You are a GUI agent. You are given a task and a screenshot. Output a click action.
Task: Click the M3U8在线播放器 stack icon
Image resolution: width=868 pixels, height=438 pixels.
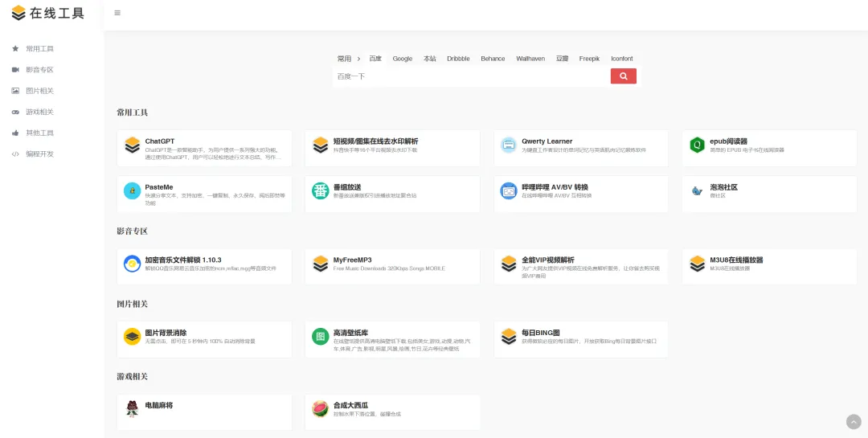[x=697, y=264]
